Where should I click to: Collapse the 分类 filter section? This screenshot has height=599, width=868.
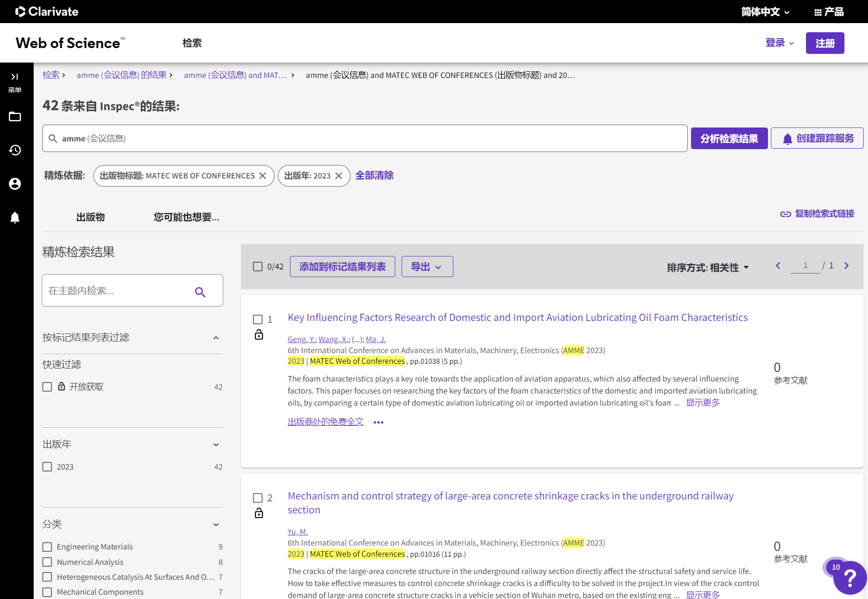(x=216, y=524)
